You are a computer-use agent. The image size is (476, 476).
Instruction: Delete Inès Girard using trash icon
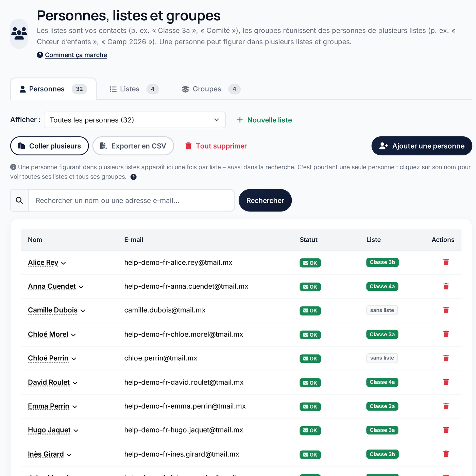(x=446, y=454)
